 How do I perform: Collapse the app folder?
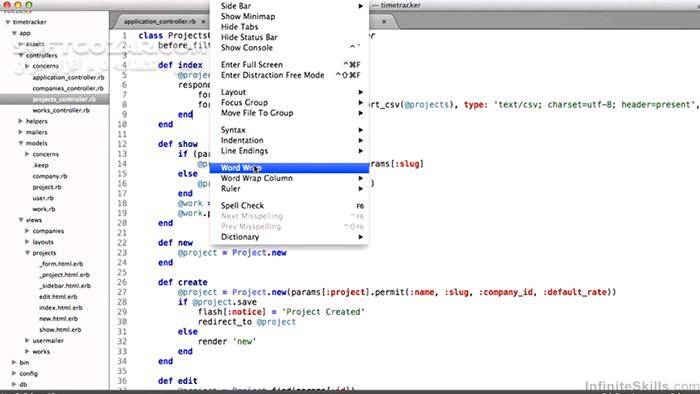tap(14, 33)
